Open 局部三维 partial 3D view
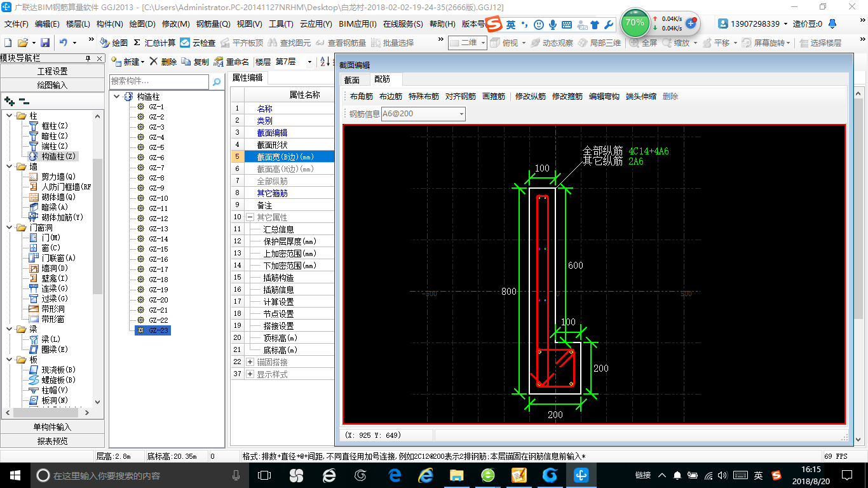The height and width of the screenshot is (488, 868). point(599,43)
